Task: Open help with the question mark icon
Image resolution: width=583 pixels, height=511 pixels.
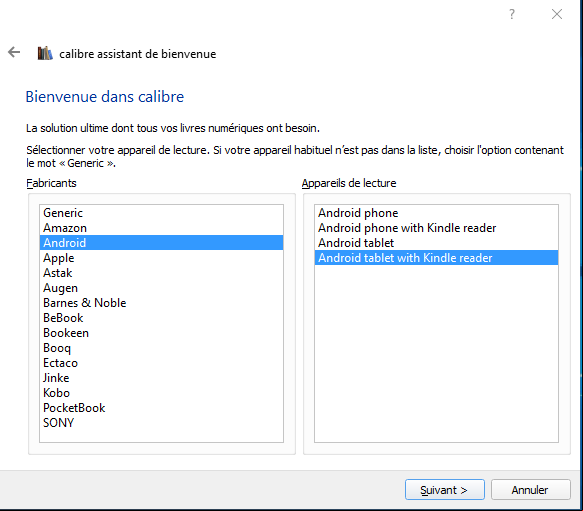Action: point(512,14)
